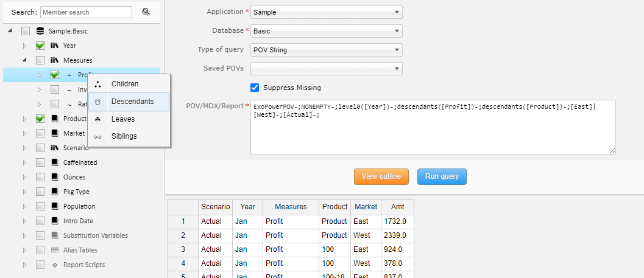Click the Measures column header
This screenshot has height=278, width=644.
pyautogui.click(x=291, y=207)
